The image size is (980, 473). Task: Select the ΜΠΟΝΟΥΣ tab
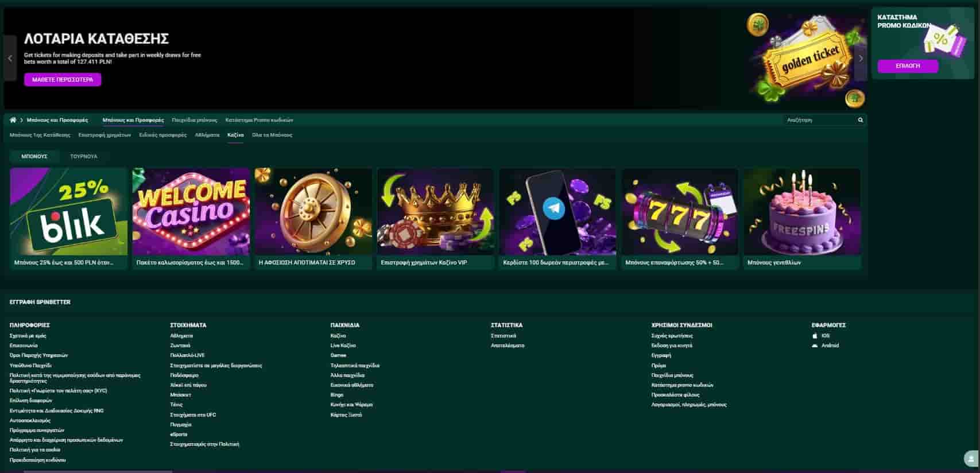pos(34,156)
